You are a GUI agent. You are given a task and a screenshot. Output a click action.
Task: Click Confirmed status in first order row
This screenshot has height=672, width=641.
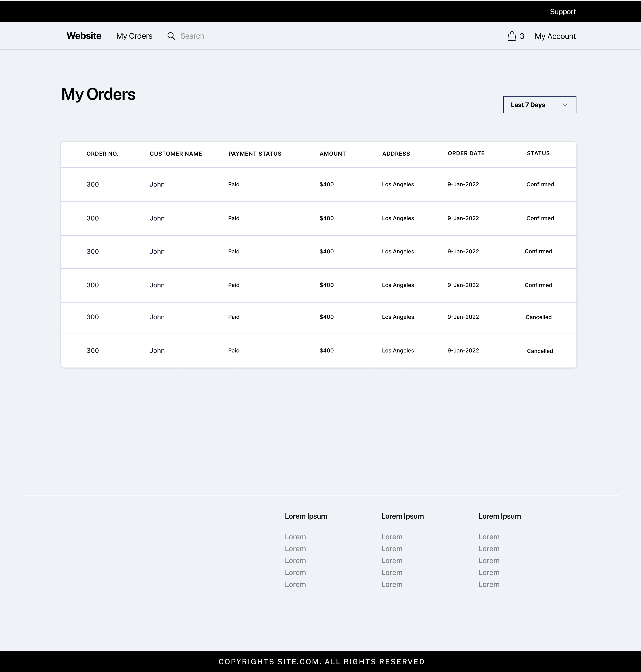tap(540, 184)
